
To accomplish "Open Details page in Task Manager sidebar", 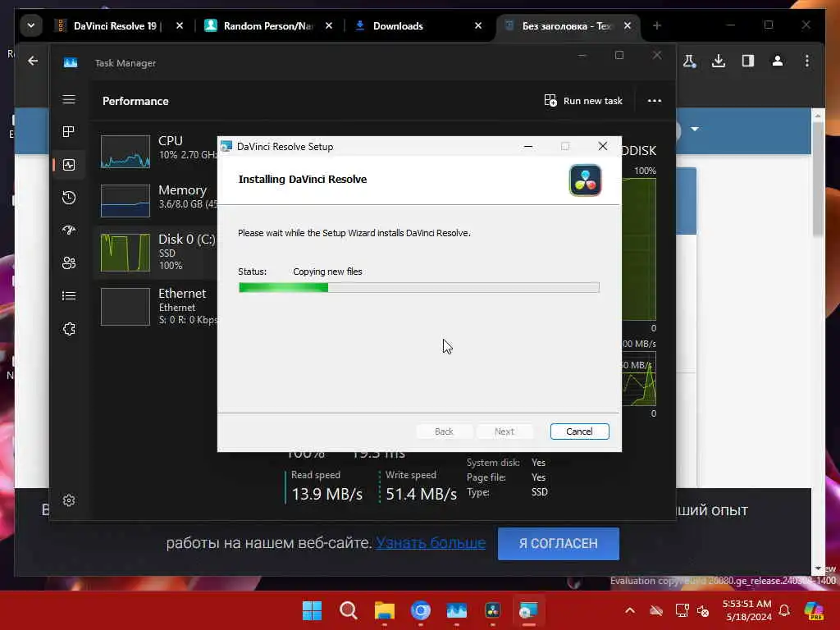I will click(69, 295).
